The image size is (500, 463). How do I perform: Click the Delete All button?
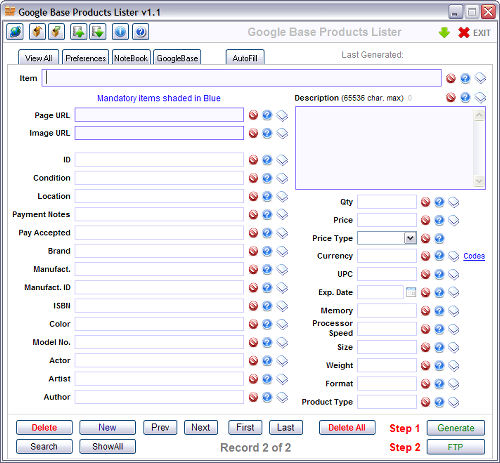coord(347,427)
